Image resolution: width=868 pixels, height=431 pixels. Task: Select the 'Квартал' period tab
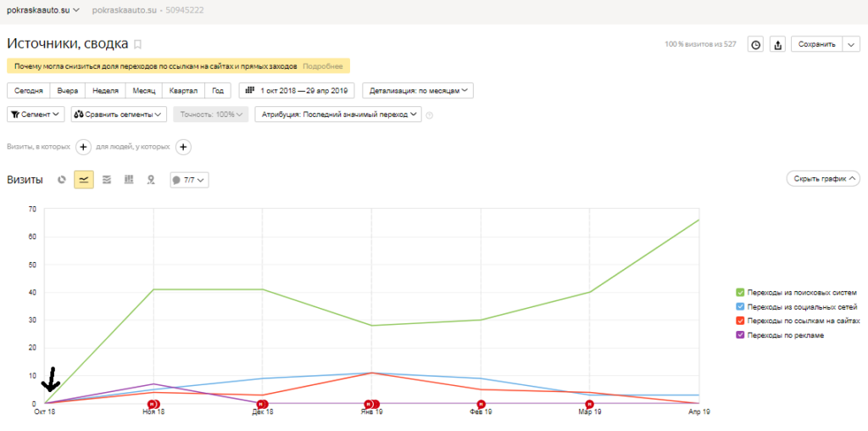pos(183,90)
